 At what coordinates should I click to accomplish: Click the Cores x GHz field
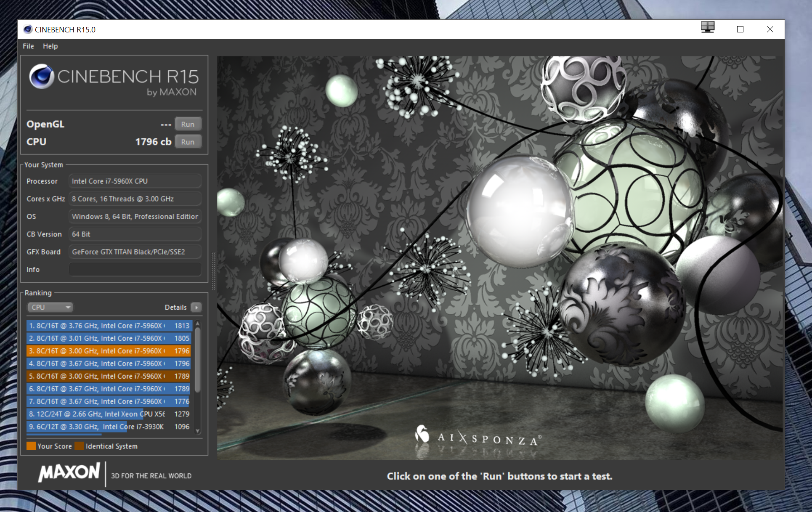135,199
